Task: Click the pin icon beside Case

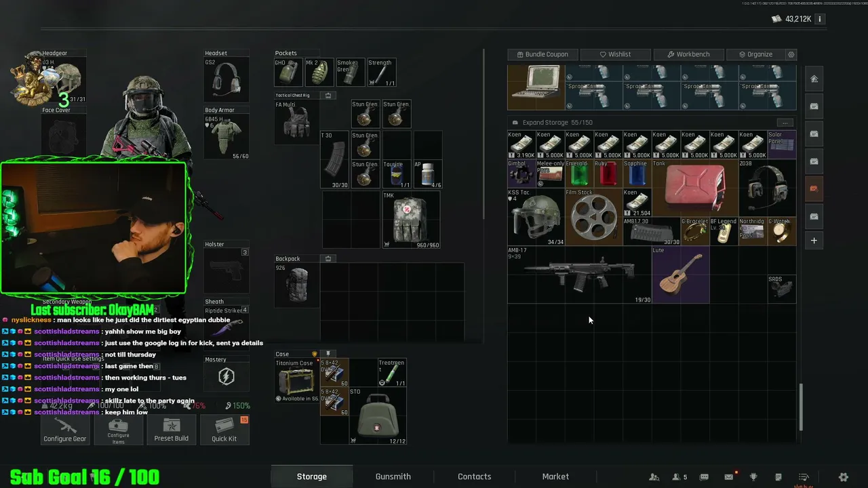Action: pos(328,354)
